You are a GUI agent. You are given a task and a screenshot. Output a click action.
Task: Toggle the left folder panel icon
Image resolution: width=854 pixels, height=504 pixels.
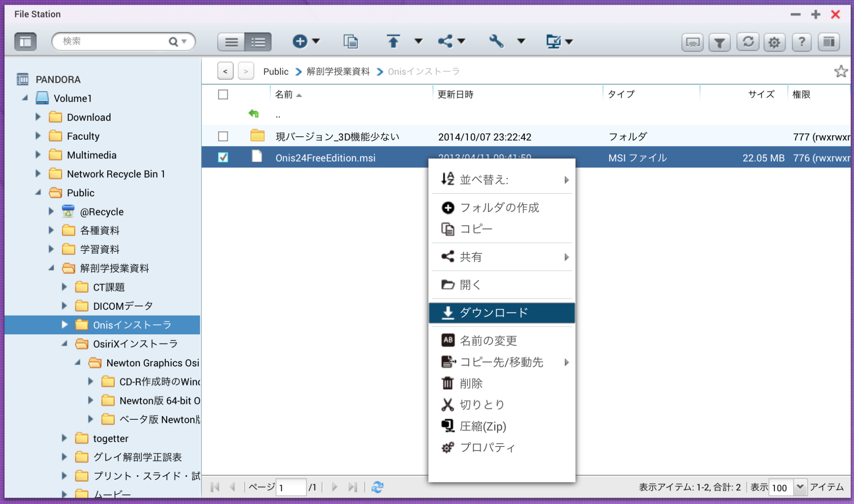click(x=25, y=41)
